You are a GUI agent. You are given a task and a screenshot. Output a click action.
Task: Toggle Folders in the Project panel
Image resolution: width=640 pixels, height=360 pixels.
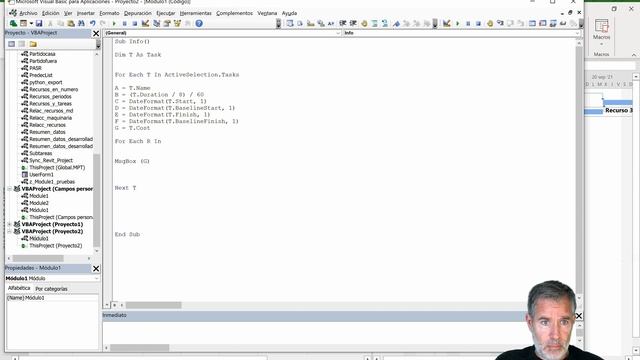33,44
